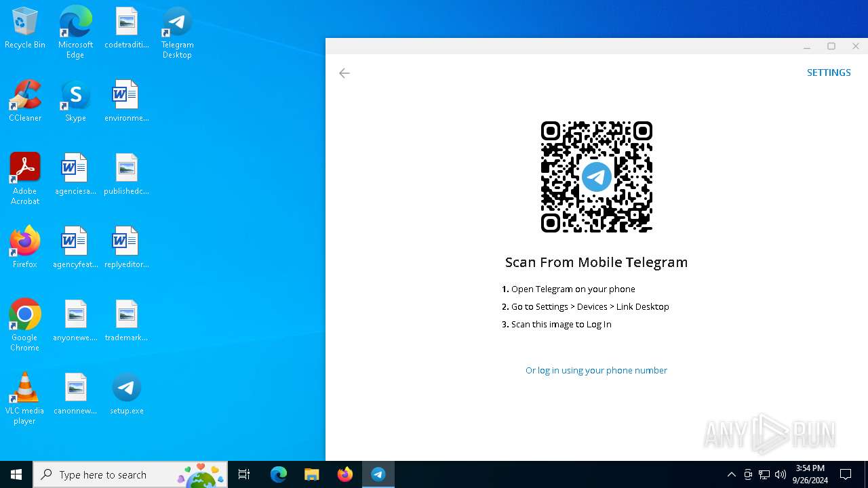
Task: Click step 'Open Telegram on your phone'
Action: click(573, 289)
